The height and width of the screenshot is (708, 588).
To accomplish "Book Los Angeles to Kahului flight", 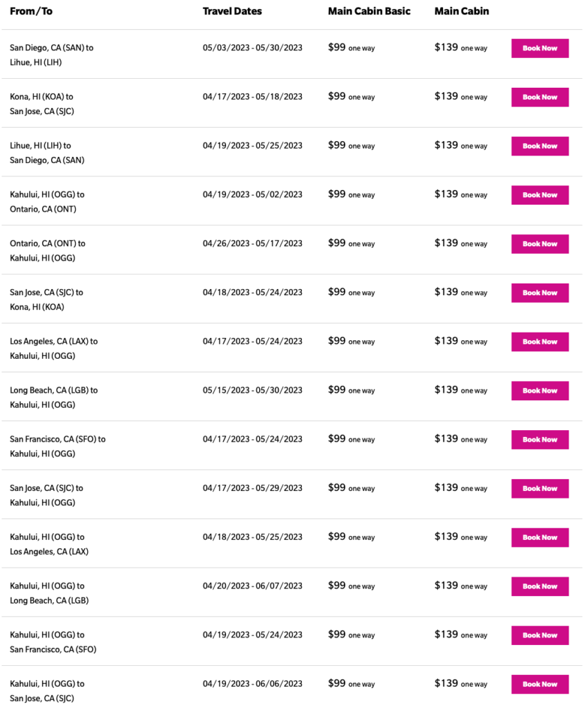I will pyautogui.click(x=540, y=342).
